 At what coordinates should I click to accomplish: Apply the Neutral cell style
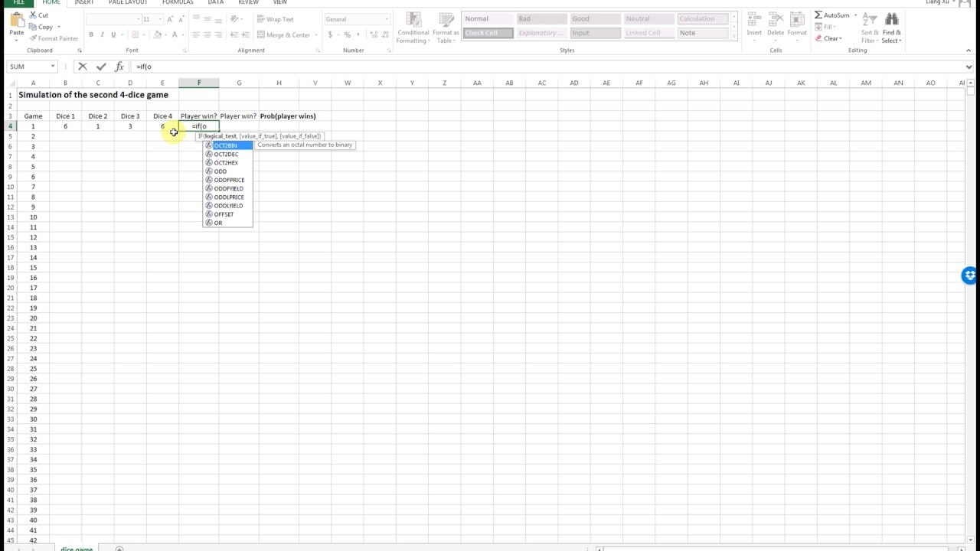648,19
